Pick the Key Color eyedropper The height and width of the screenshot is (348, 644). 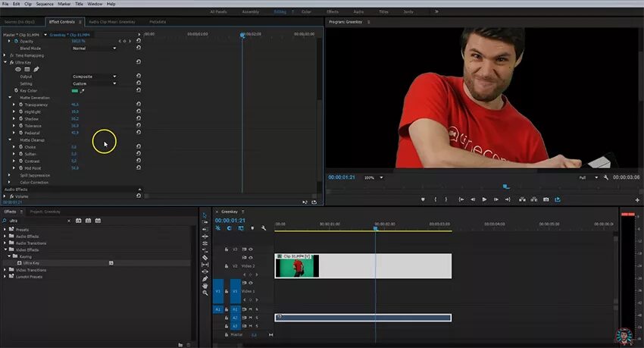82,91
